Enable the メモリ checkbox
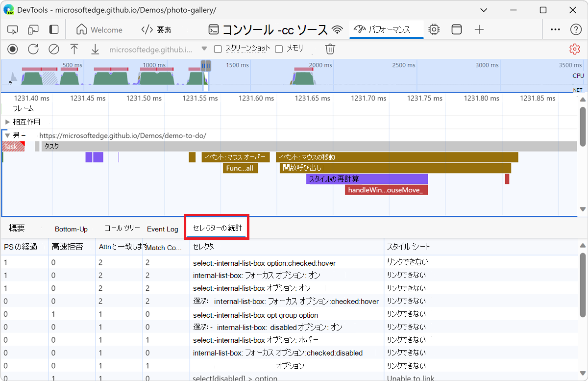This screenshot has height=381, width=588. pos(279,49)
